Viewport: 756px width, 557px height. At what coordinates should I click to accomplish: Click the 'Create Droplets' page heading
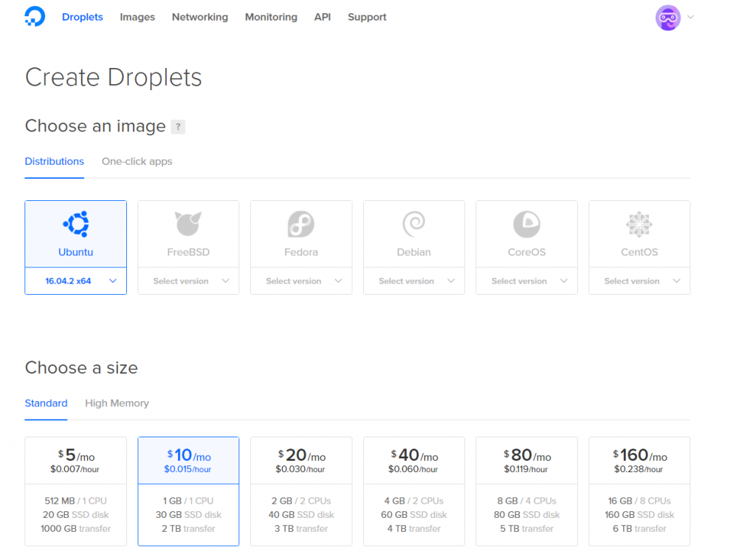click(x=113, y=77)
